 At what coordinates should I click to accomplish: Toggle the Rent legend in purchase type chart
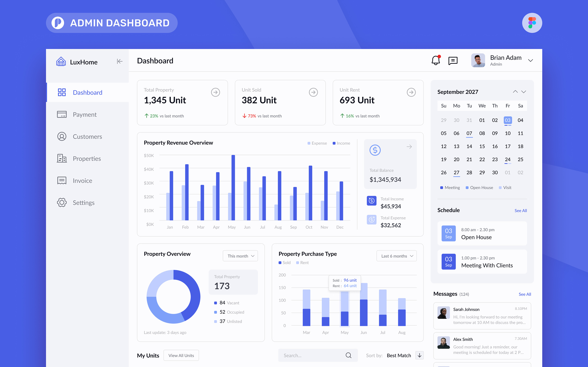click(x=302, y=263)
